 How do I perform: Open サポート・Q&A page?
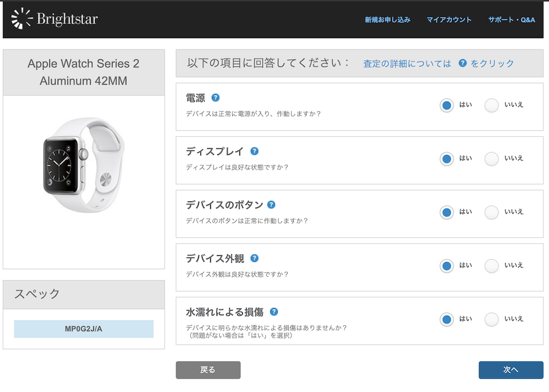point(512,20)
